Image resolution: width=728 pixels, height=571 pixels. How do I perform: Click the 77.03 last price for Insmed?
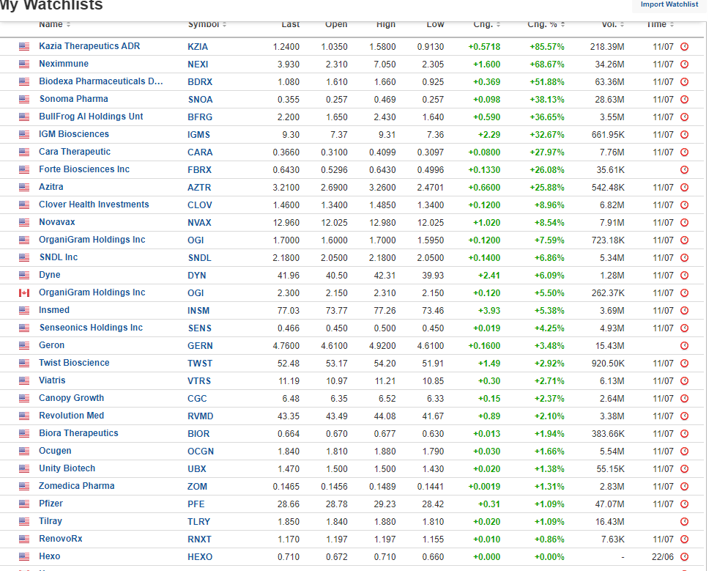[289, 310]
